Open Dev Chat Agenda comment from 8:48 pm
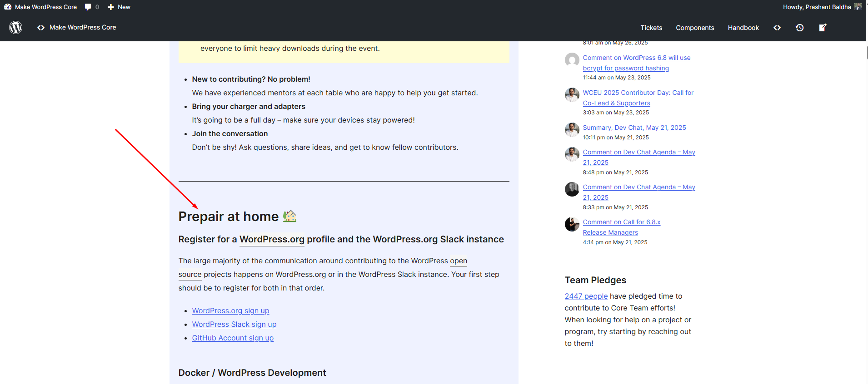 pyautogui.click(x=639, y=157)
